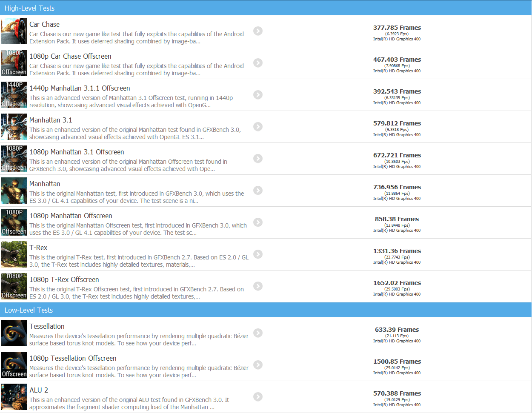Open the 1080p Manhattan Offscreen title
The width and height of the screenshot is (532, 413).
click(x=71, y=216)
